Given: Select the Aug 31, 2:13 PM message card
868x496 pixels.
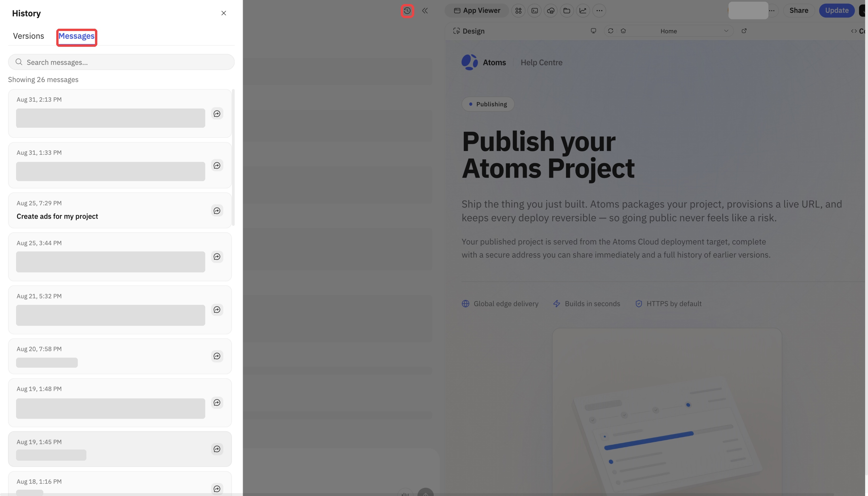Looking at the screenshot, I should click(x=120, y=113).
